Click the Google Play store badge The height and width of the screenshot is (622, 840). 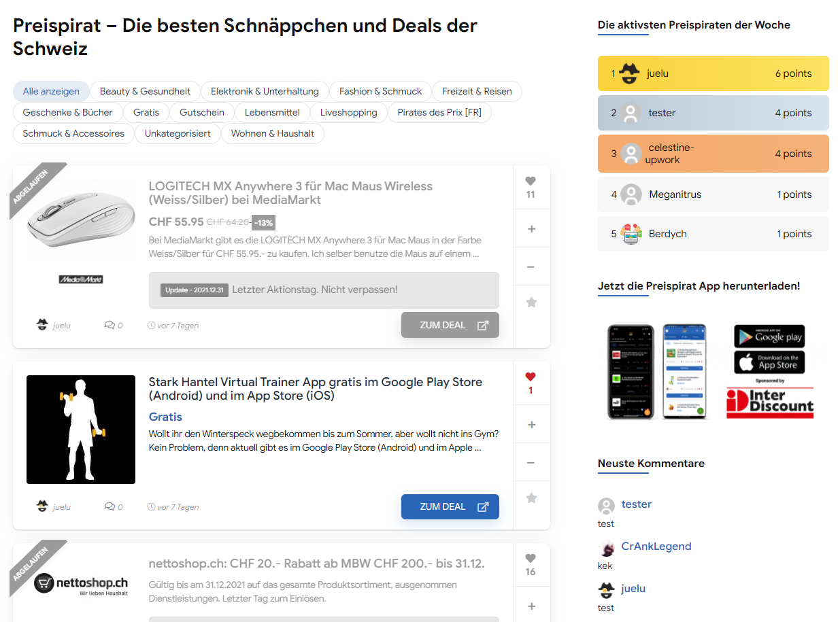coord(769,336)
